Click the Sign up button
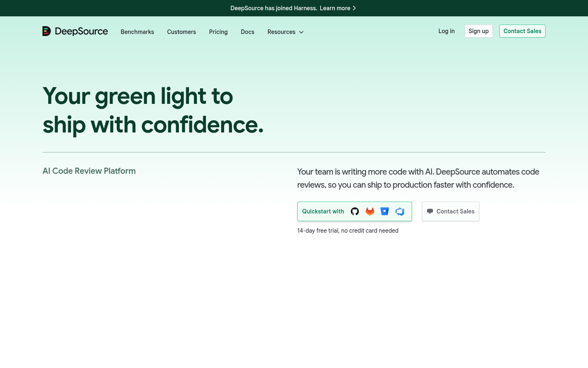Viewport: 588px width, 368px height. (x=479, y=31)
